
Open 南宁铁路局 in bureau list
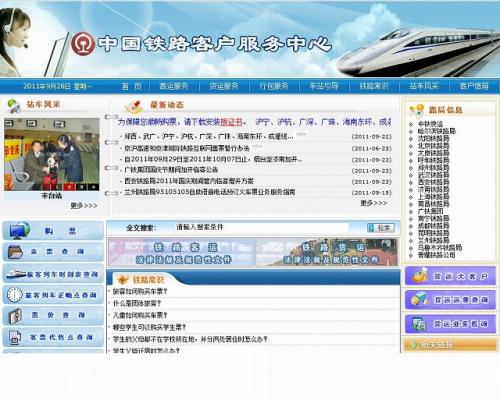pos(434,219)
